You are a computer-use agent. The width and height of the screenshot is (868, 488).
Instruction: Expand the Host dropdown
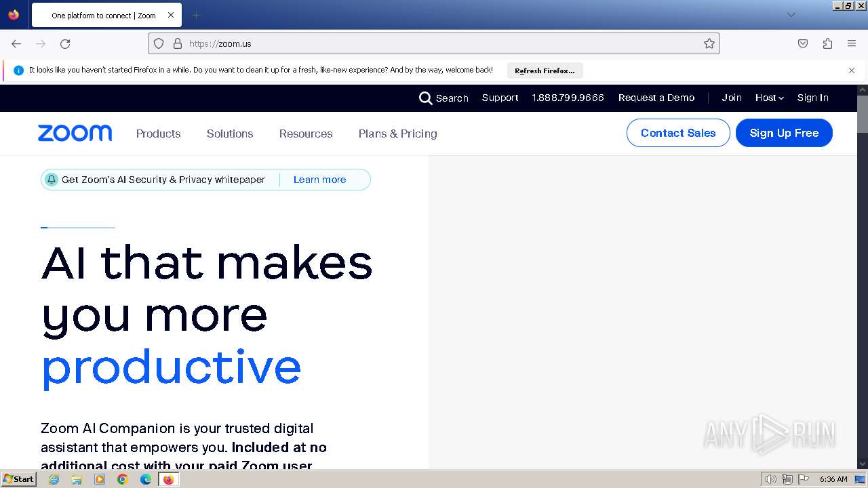pyautogui.click(x=770, y=98)
